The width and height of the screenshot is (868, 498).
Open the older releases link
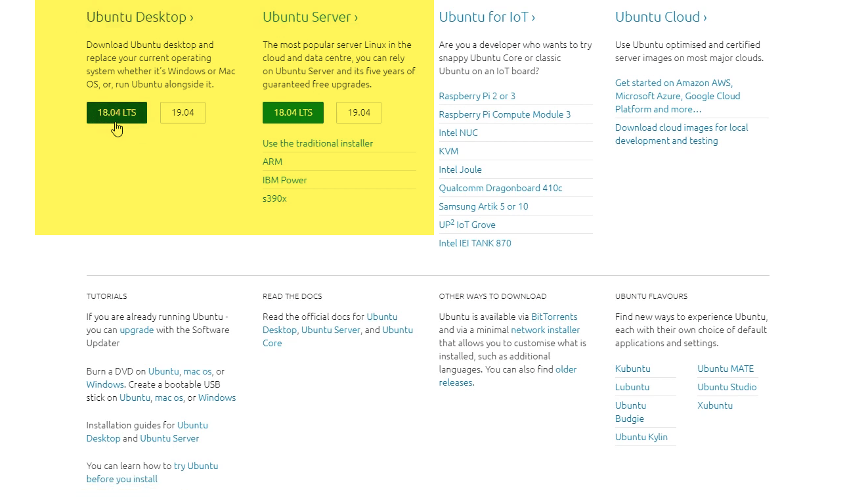click(x=508, y=376)
